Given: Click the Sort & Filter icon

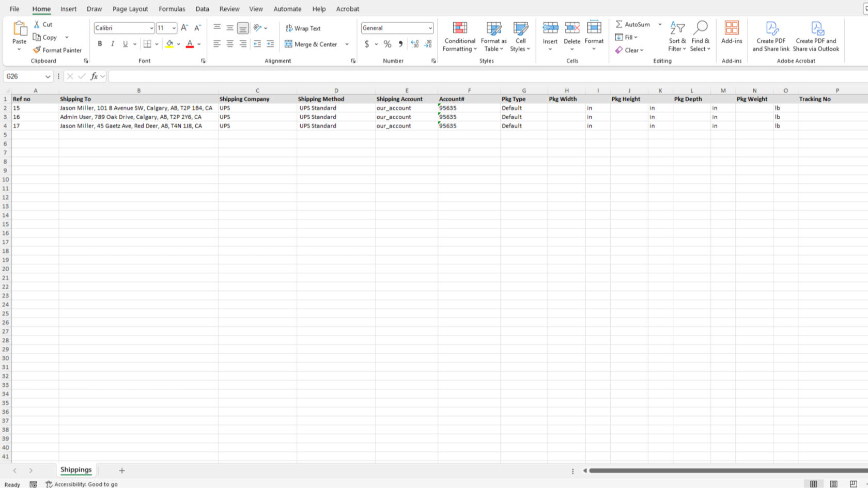Looking at the screenshot, I should [677, 28].
